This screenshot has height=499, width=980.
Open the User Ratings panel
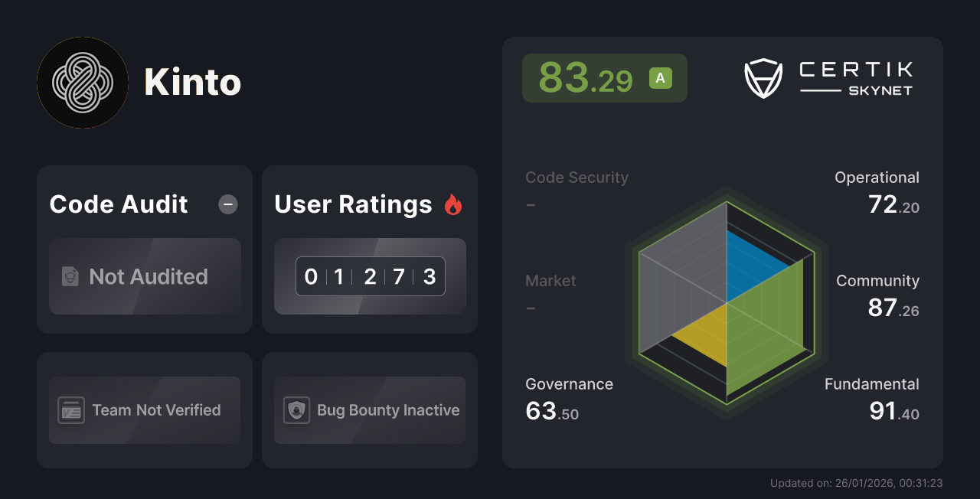click(352, 204)
